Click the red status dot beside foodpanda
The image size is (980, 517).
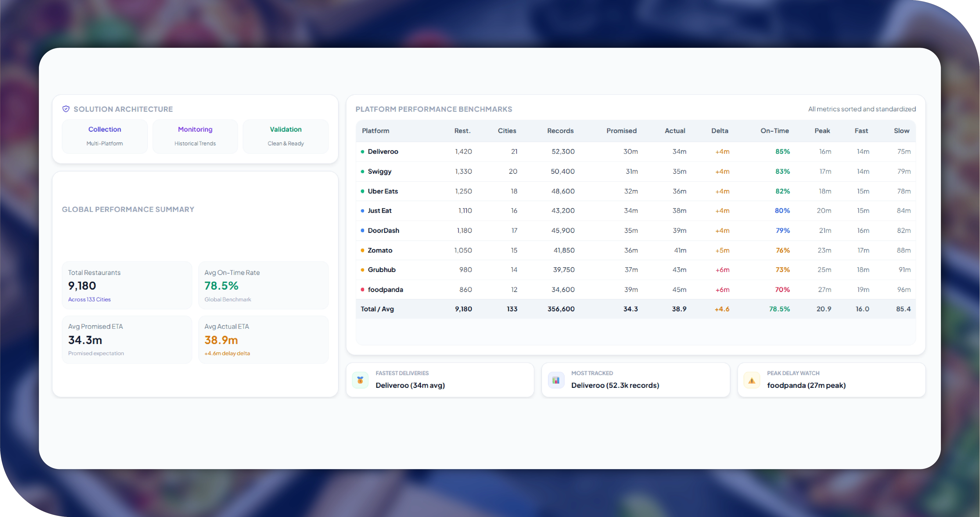pos(362,289)
